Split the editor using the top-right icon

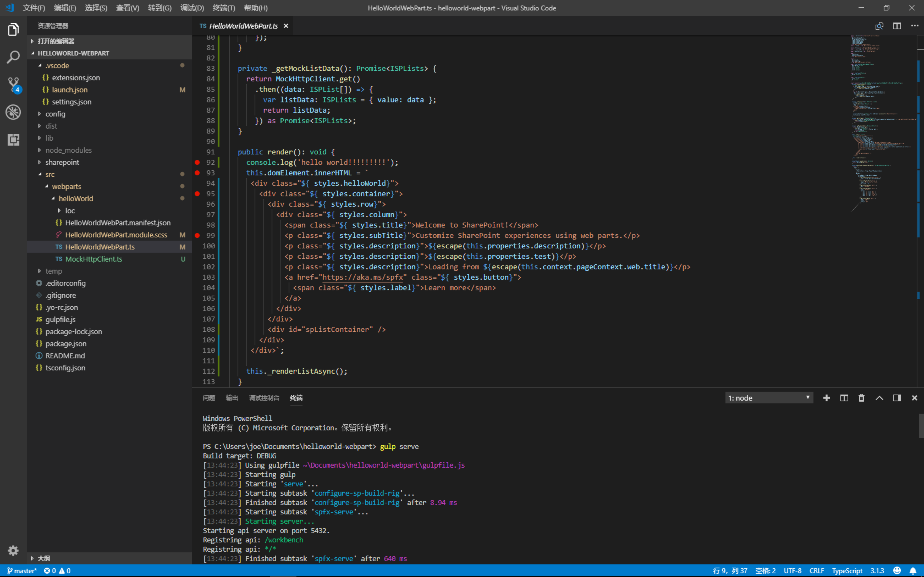(897, 26)
